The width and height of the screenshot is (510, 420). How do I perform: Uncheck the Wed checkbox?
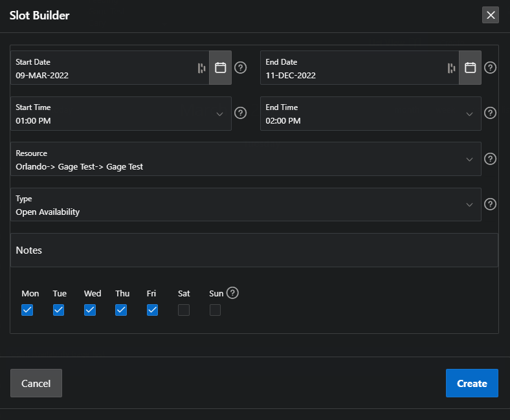(x=90, y=310)
